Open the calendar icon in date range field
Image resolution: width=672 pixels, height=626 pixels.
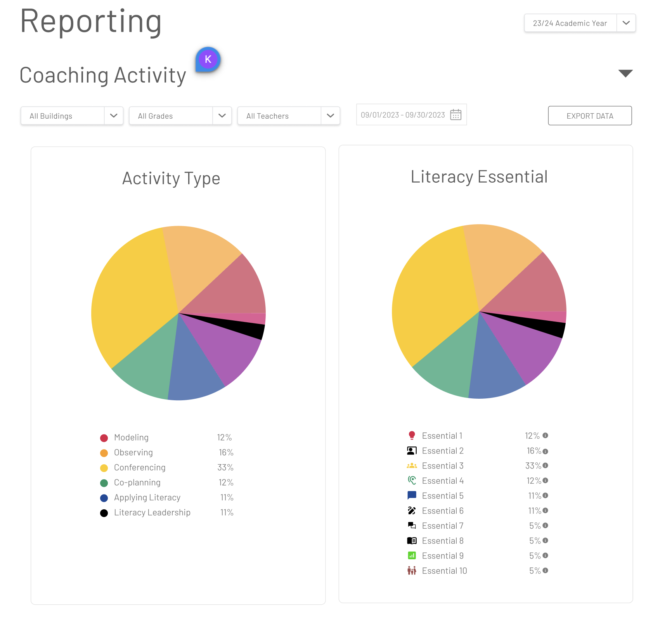point(456,115)
